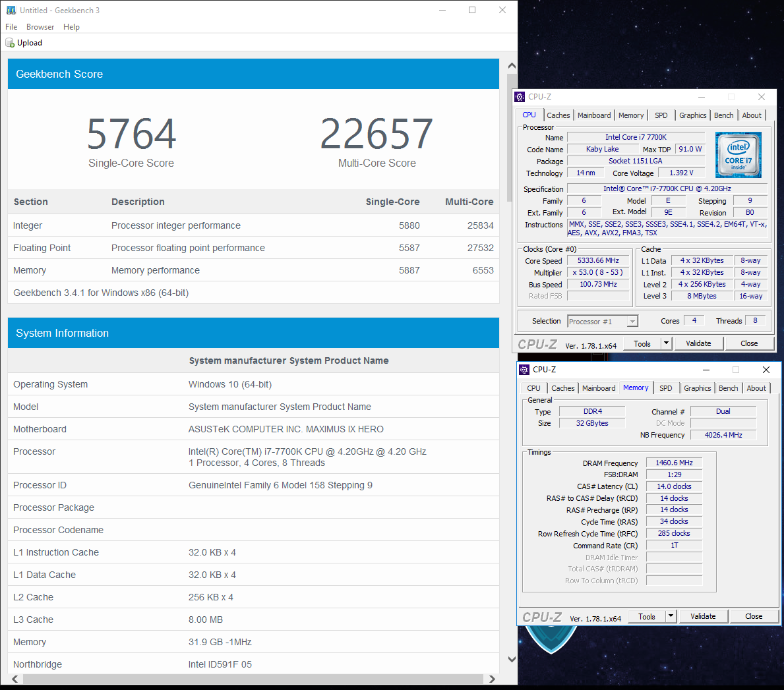Open SPD tab in lower CPU-Z window
784x690 pixels.
click(665, 388)
